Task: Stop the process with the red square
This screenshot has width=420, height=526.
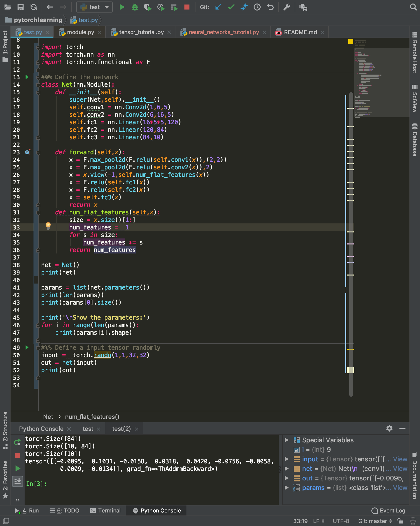Action: coord(187,7)
